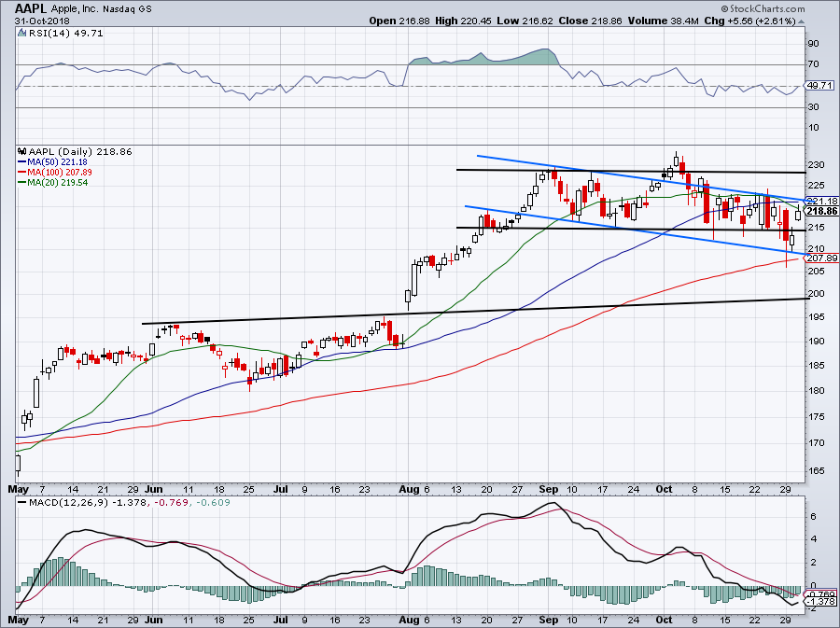Click the 200 label on the price axis
The width and height of the screenshot is (840, 628).
click(x=816, y=294)
